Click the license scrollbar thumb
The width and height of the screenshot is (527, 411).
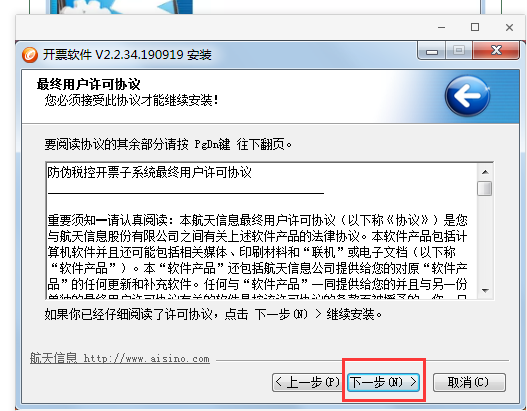[x=485, y=188]
